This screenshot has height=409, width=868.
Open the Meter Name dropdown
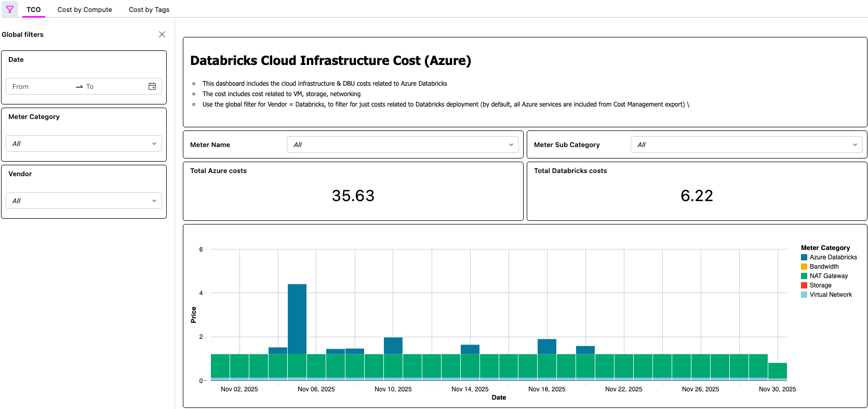tap(403, 144)
